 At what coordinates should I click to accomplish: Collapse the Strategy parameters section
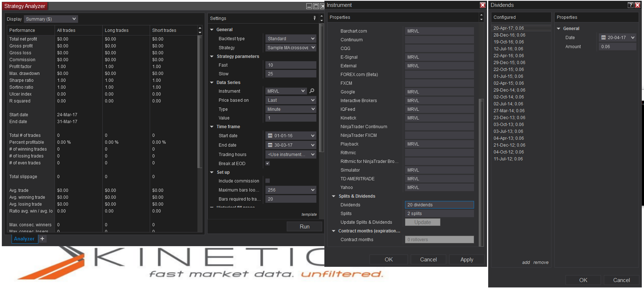(x=212, y=56)
